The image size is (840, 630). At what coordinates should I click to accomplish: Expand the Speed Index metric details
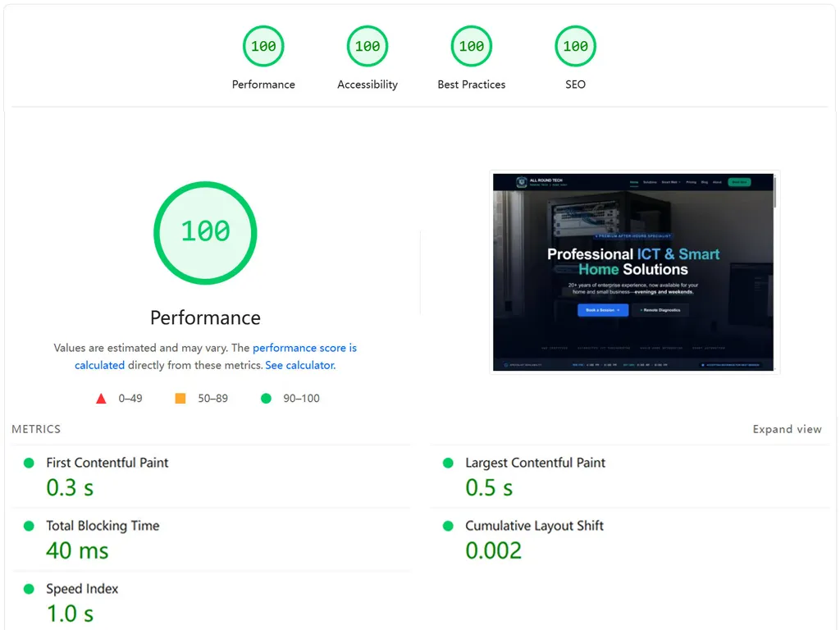tap(81, 588)
